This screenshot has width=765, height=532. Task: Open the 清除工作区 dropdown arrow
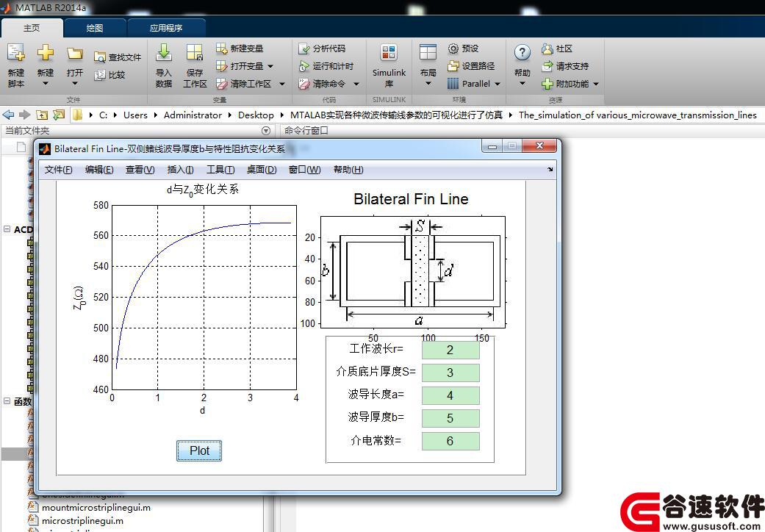coord(282,84)
